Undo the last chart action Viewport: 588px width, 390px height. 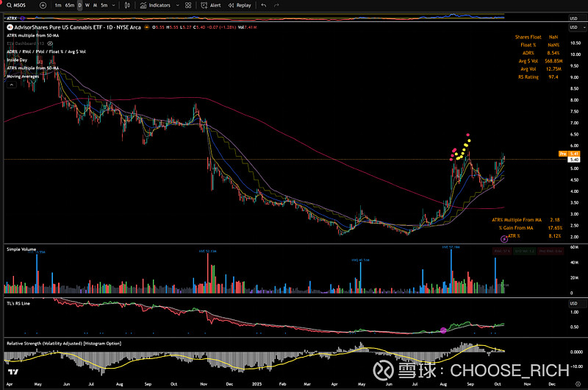pos(264,5)
